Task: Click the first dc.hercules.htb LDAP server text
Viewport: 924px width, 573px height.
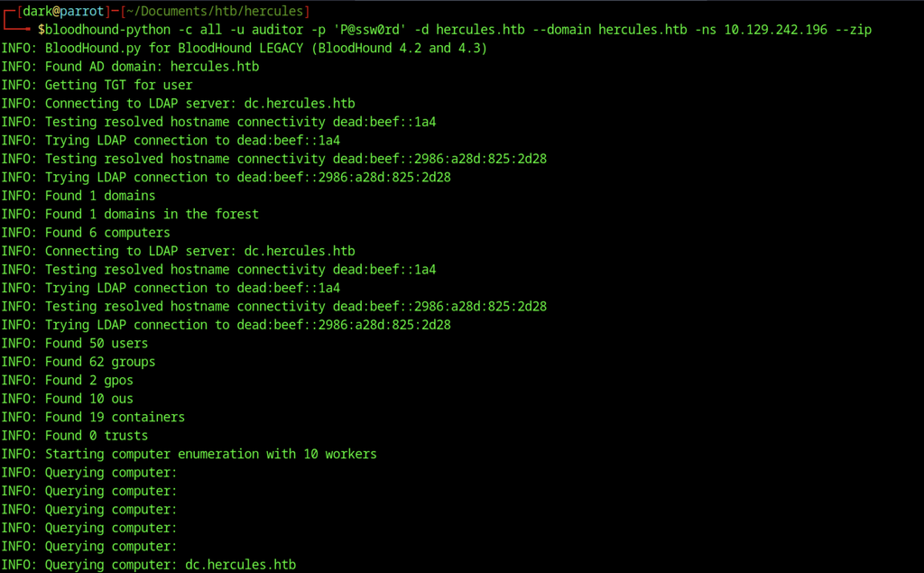Action: [x=300, y=103]
